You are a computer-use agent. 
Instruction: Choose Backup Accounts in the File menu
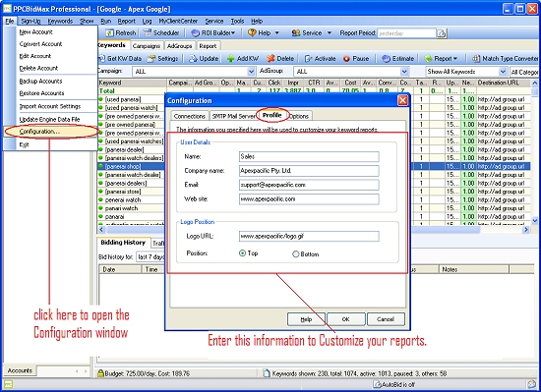point(40,82)
